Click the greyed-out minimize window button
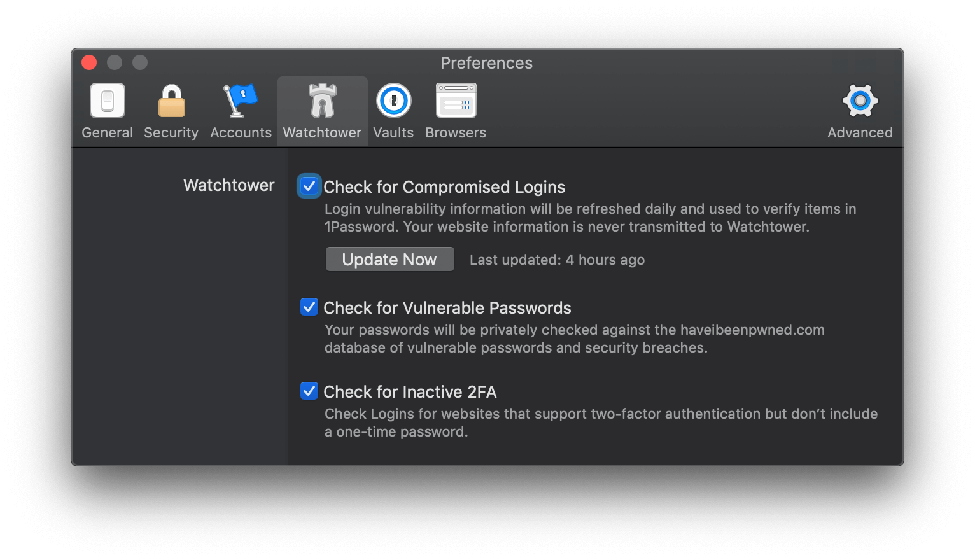Image resolution: width=975 pixels, height=560 pixels. tap(115, 62)
